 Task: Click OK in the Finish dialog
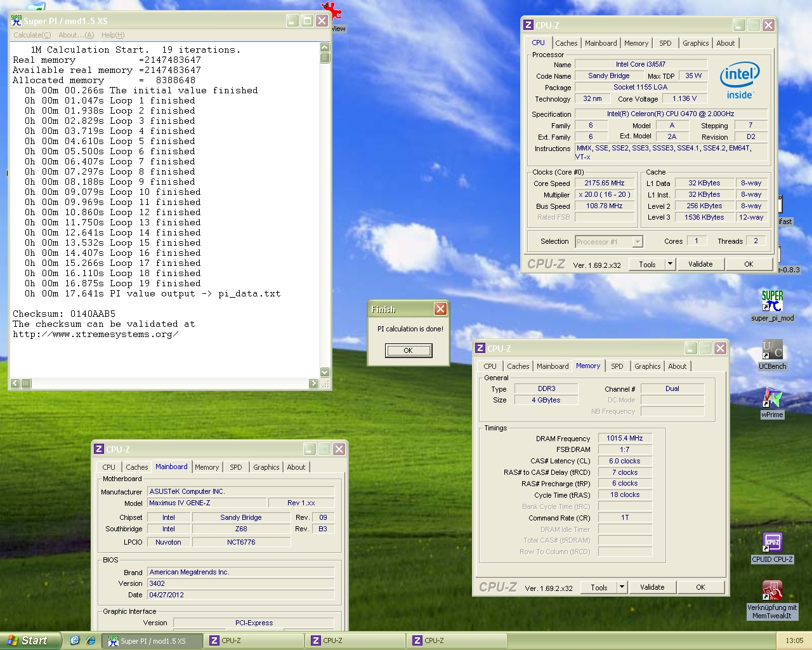click(x=409, y=350)
